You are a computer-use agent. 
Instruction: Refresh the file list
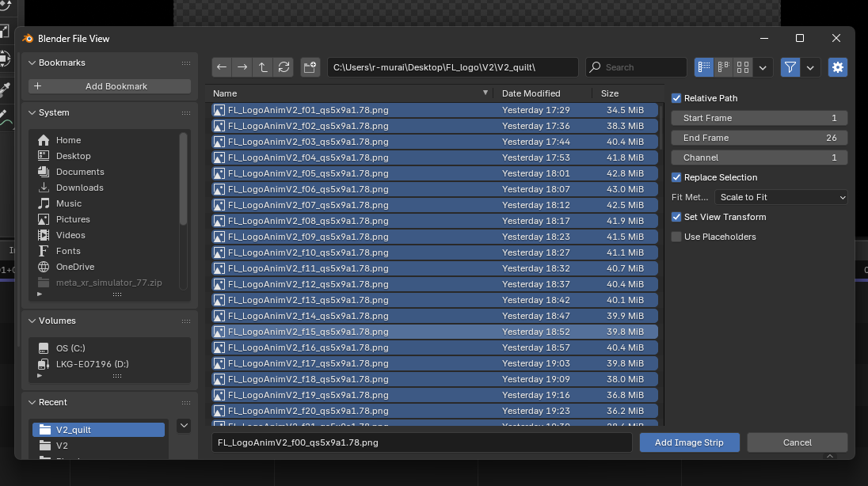[284, 67]
